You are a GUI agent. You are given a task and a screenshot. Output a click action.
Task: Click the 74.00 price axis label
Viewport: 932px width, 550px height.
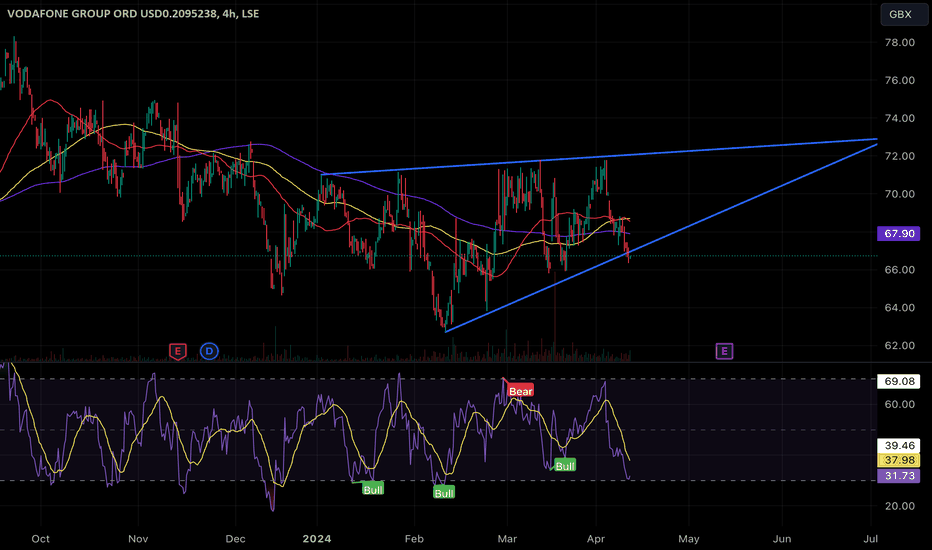click(900, 118)
